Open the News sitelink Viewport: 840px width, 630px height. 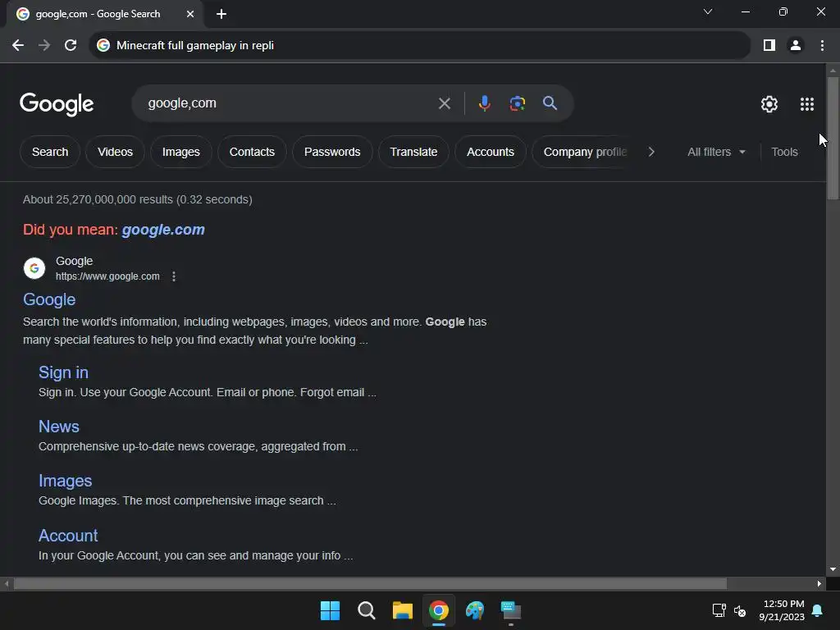(x=59, y=427)
